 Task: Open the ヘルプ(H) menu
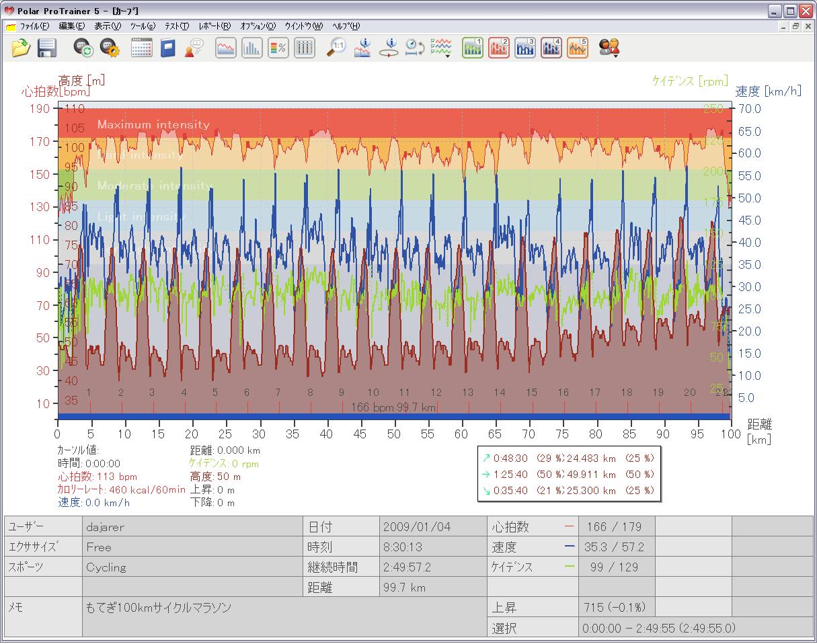[345, 27]
